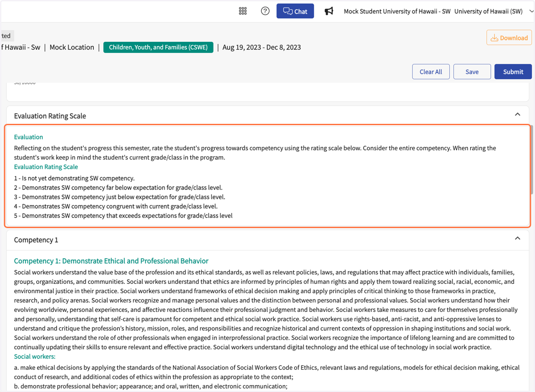This screenshot has width=535, height=392.
Task: Click rating 1 - Is not yet demonstrating SW competency
Action: [x=74, y=178]
